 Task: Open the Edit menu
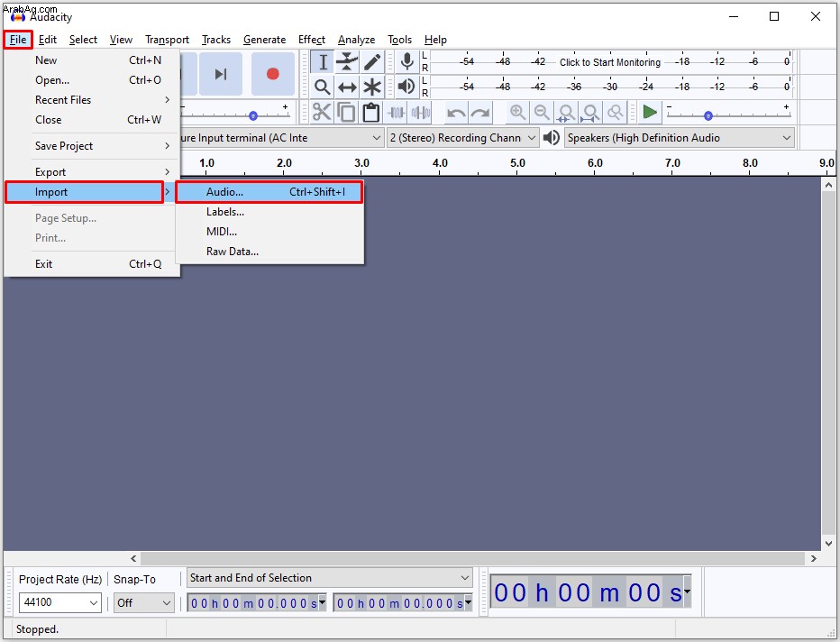[x=47, y=40]
